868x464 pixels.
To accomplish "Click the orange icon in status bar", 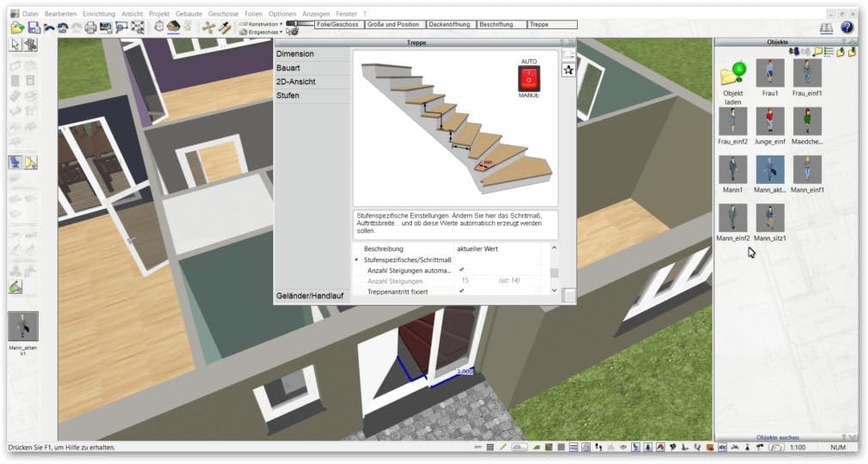I will click(x=710, y=448).
